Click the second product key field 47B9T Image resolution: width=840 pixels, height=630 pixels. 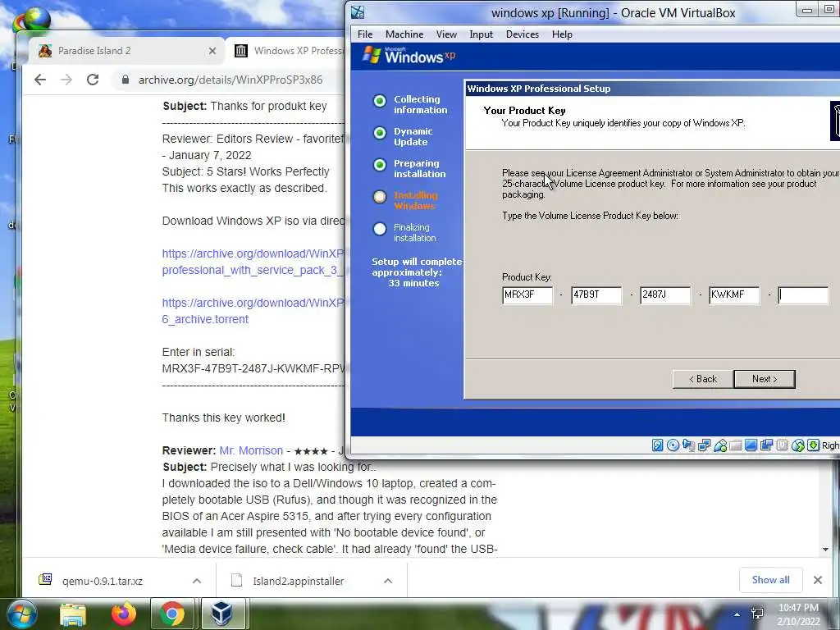point(596,294)
